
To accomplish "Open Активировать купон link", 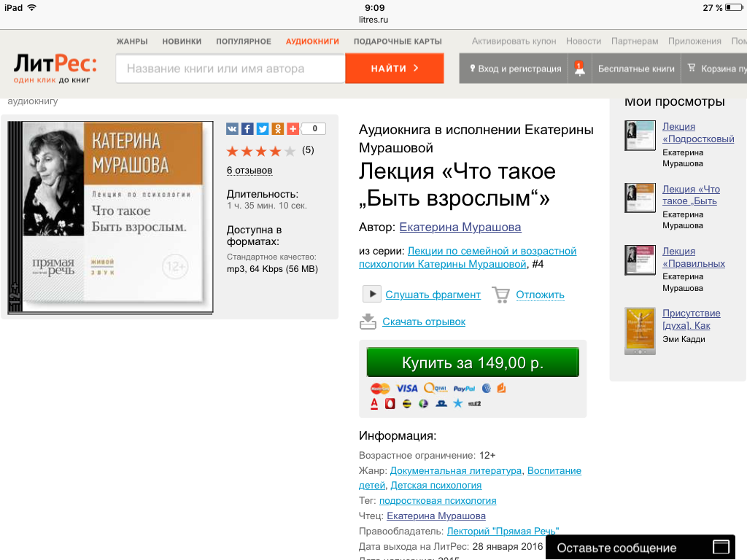I will click(x=514, y=42).
